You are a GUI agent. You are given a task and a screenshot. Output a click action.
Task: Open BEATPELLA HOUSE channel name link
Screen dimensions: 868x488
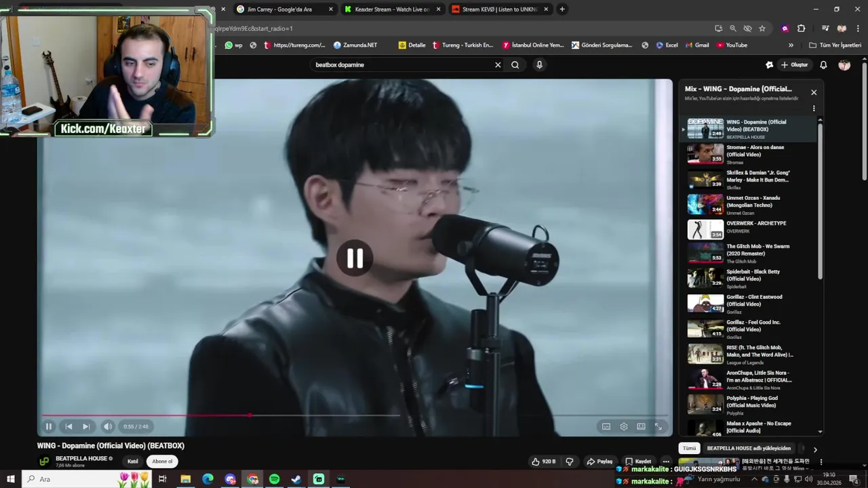[81, 459]
